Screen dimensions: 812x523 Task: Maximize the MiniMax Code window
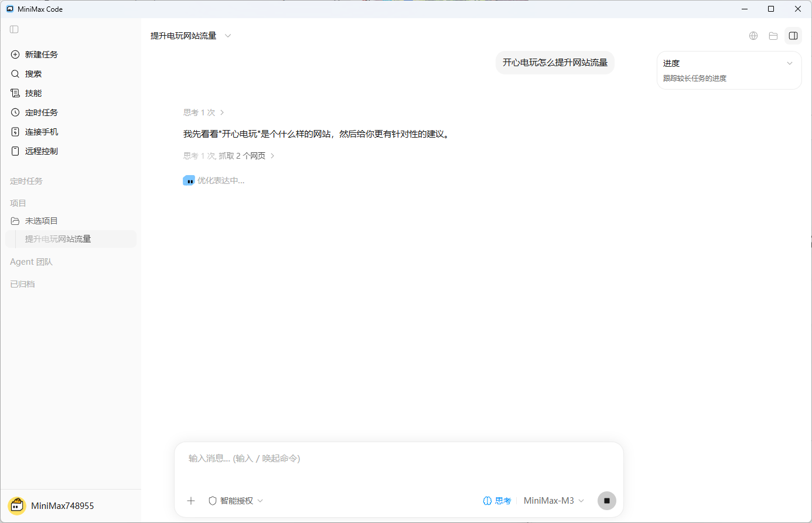771,9
